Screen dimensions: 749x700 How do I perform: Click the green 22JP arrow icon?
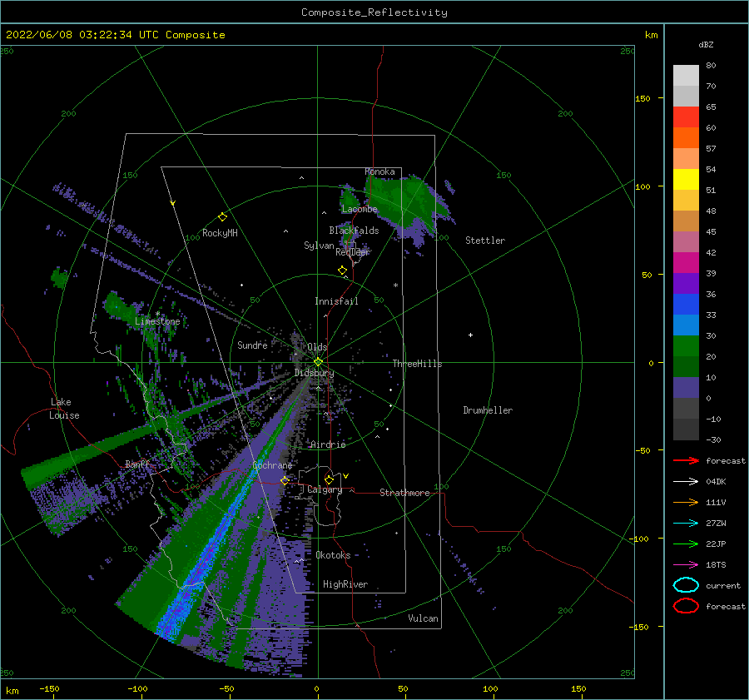point(686,544)
